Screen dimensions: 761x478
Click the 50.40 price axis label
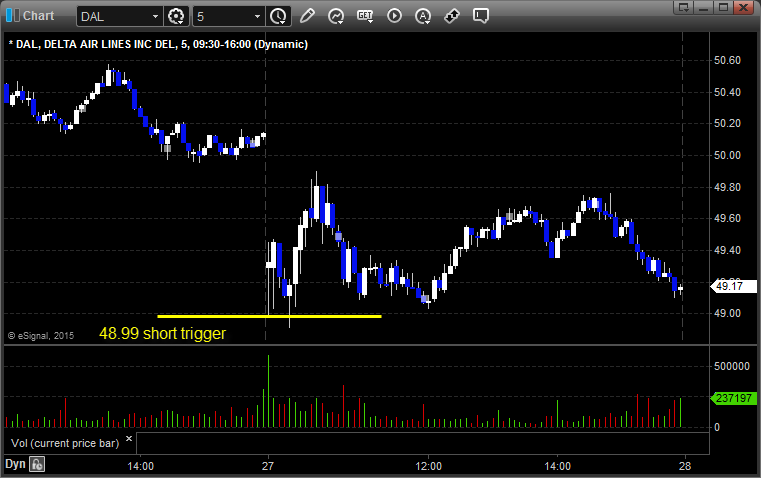(x=727, y=92)
